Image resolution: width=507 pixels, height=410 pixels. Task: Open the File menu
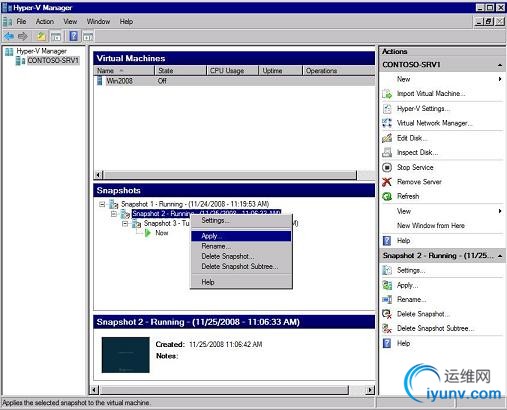coord(21,22)
